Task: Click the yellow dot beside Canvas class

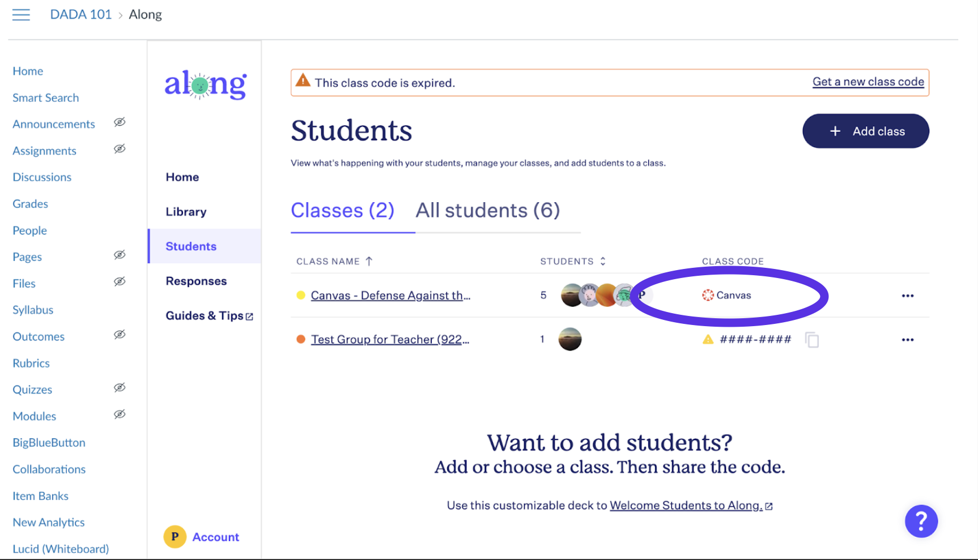Action: 301,295
